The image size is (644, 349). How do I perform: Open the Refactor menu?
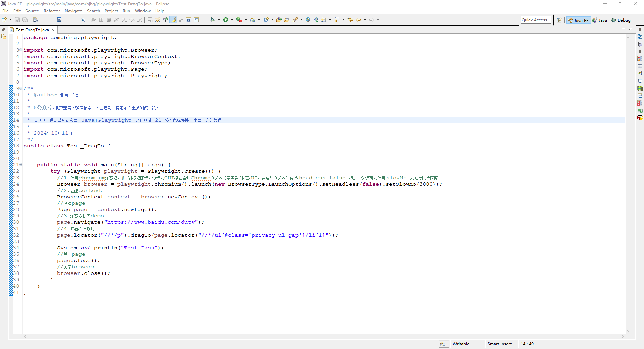coord(52,11)
